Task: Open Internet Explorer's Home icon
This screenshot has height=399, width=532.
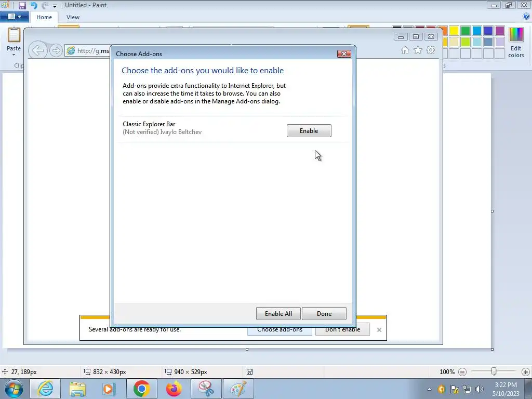Action: 405,50
